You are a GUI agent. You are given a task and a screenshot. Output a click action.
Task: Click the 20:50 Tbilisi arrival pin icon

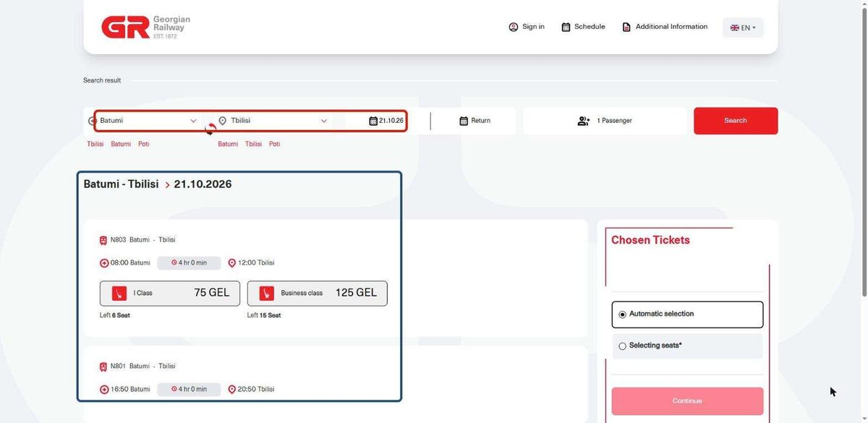(232, 390)
